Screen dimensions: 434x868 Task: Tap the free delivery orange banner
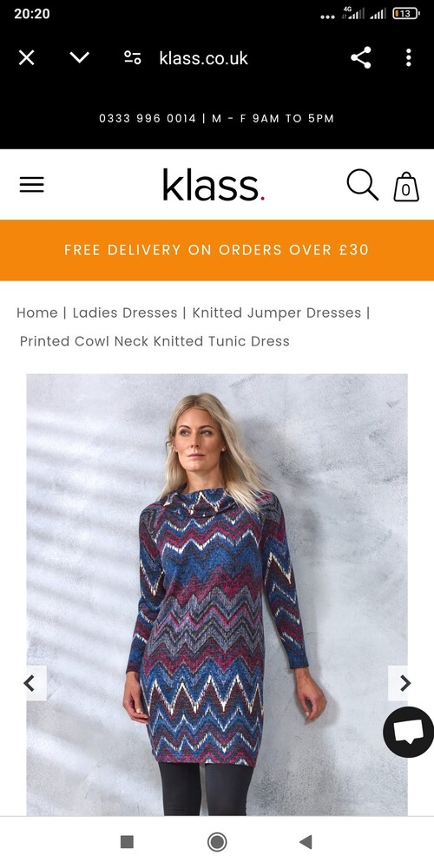pos(217,250)
